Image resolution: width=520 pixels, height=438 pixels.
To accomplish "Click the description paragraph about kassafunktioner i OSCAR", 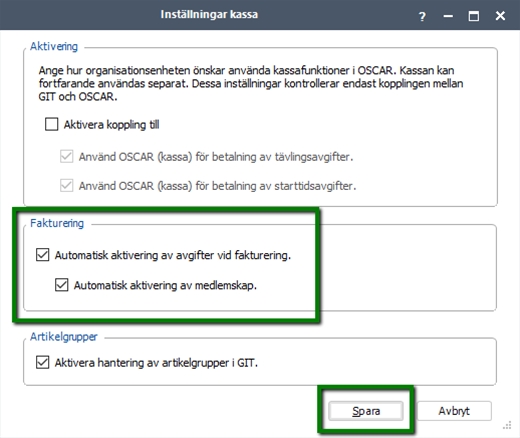I will (x=251, y=83).
